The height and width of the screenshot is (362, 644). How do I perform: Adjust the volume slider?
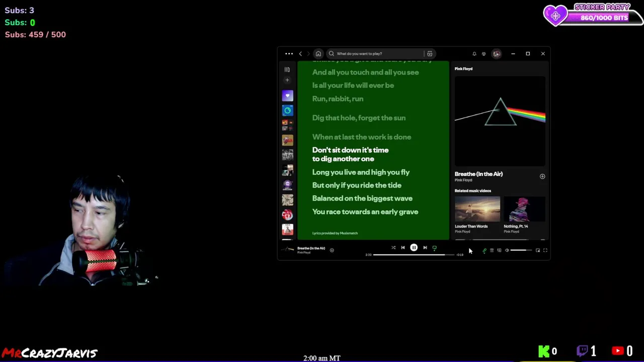[521, 250]
